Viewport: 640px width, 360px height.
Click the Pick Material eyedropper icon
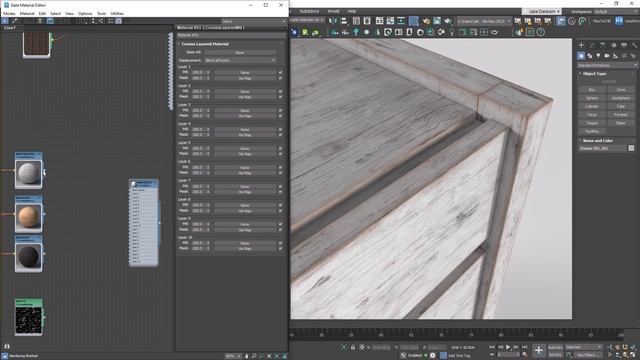pos(14,21)
